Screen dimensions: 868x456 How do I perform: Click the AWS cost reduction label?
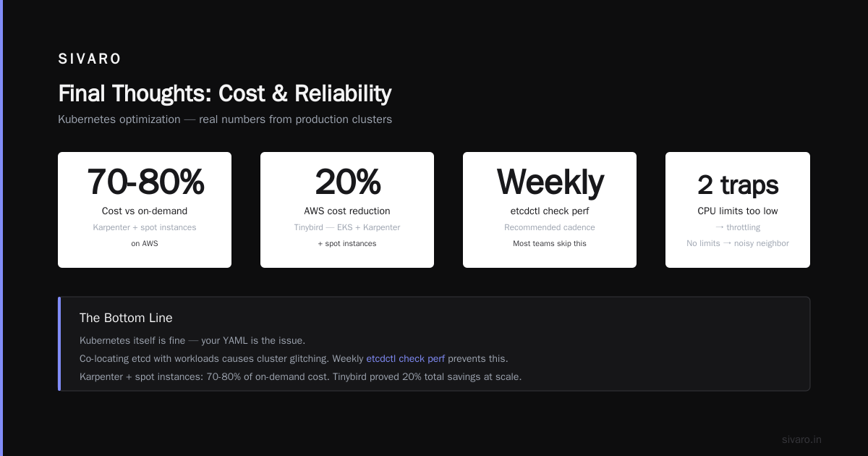pyautogui.click(x=347, y=211)
